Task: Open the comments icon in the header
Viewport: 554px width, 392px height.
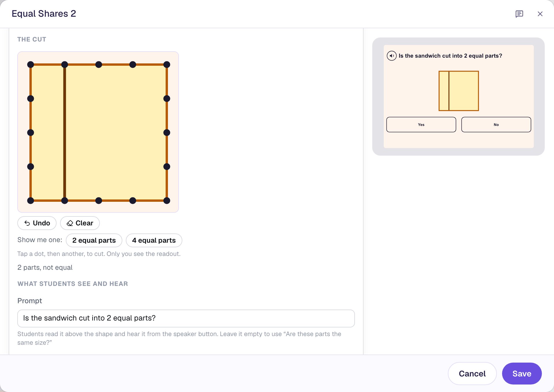Action: pyautogui.click(x=519, y=14)
